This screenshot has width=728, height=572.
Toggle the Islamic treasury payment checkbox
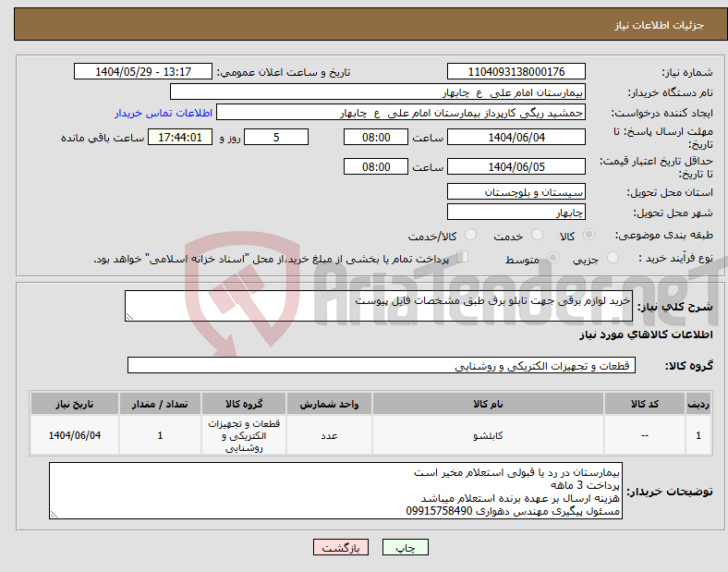click(463, 257)
